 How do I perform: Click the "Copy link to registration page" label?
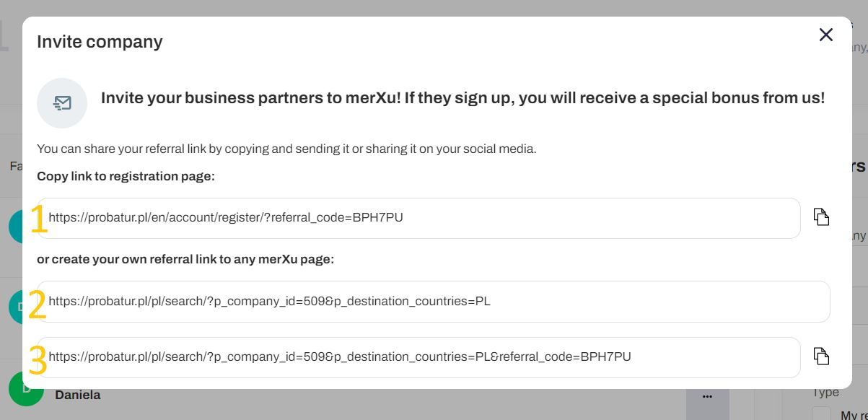126,176
